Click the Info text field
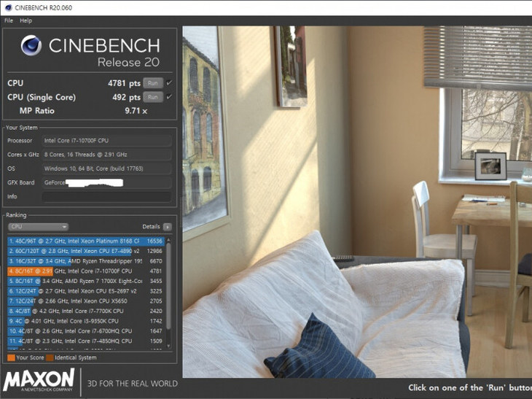 pos(106,197)
